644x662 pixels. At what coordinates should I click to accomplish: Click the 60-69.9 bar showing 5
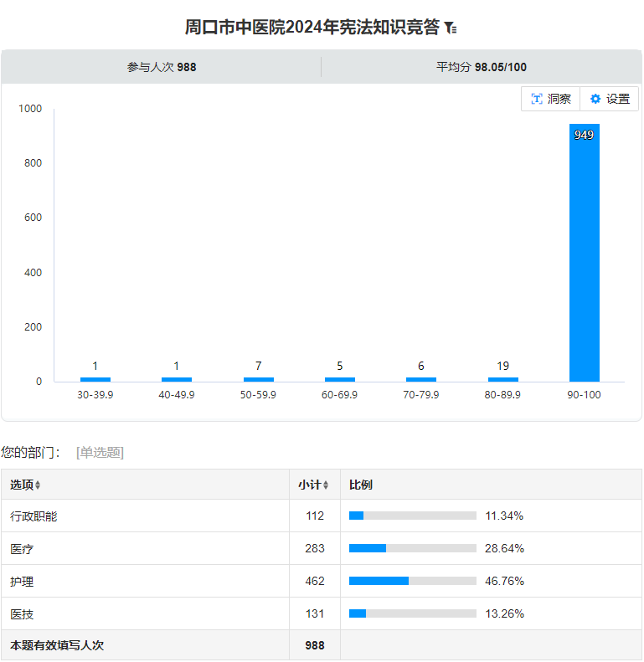(x=340, y=379)
